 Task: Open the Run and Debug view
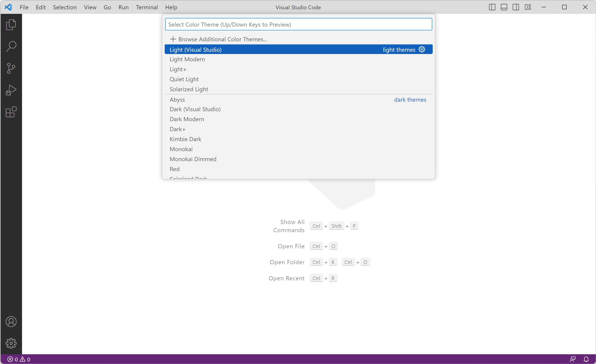[11, 90]
